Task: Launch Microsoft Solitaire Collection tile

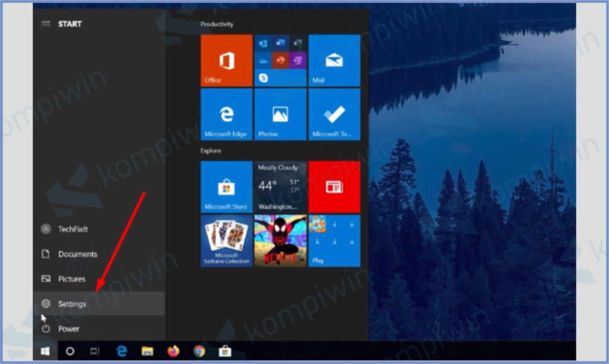Action: [x=227, y=241]
